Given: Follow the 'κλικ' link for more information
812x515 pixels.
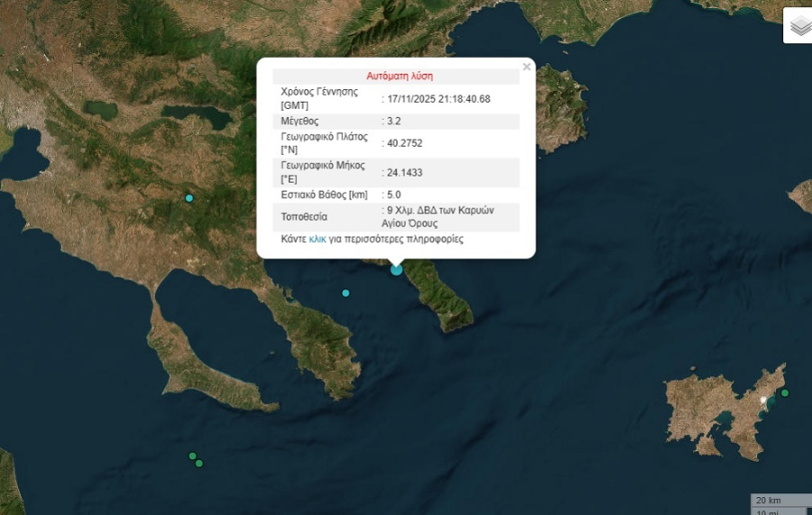Looking at the screenshot, I should point(318,239).
